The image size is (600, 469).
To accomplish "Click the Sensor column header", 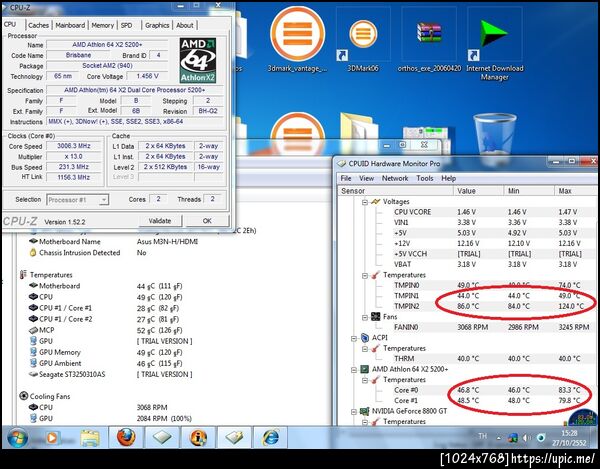I will tap(396, 191).
